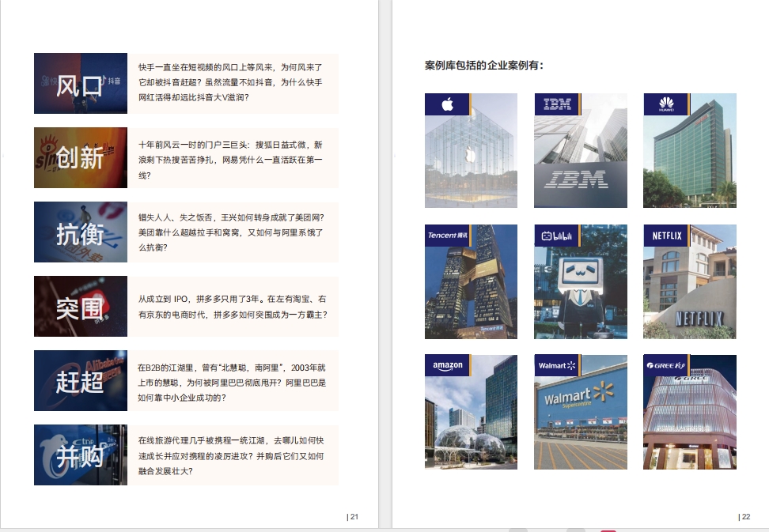
Task: Click the Tencent 腾讯 logo badge
Action: 448,236
